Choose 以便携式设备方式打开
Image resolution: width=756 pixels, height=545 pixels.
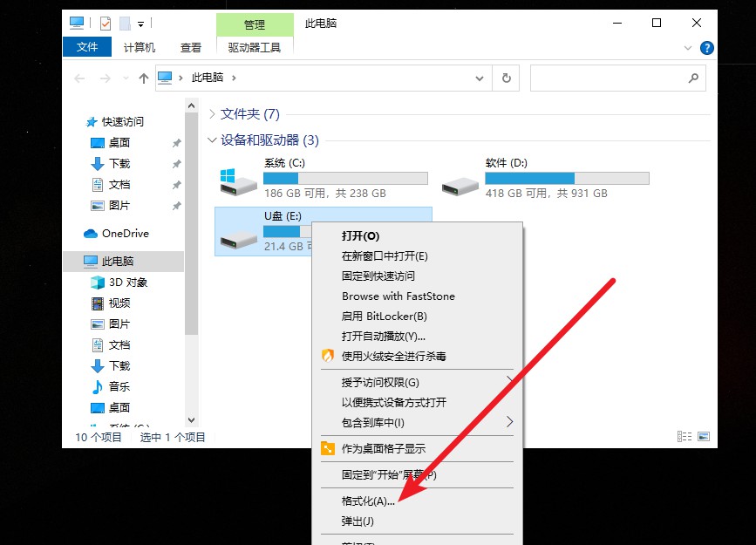(x=417, y=402)
